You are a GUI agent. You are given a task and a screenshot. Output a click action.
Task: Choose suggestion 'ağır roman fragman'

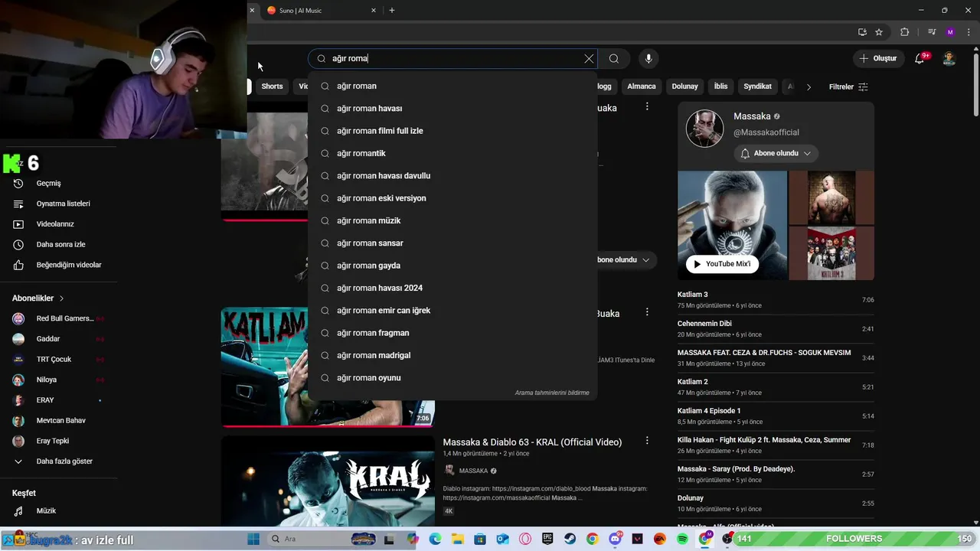452,333
